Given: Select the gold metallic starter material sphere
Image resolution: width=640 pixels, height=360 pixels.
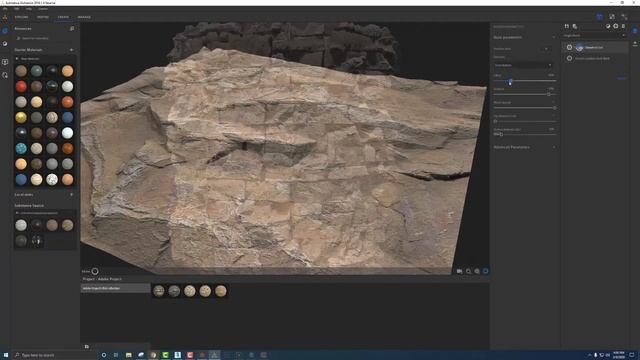Looking at the screenshot, I should pos(21,118).
